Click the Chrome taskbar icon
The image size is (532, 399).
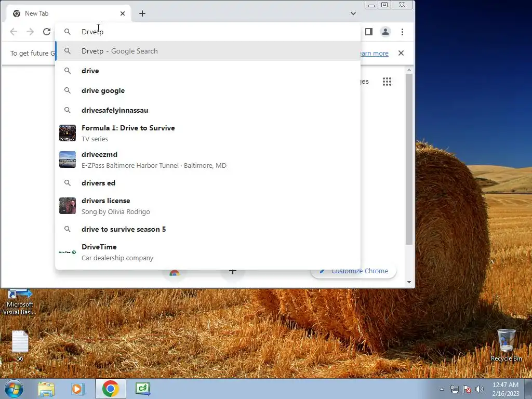tap(110, 389)
